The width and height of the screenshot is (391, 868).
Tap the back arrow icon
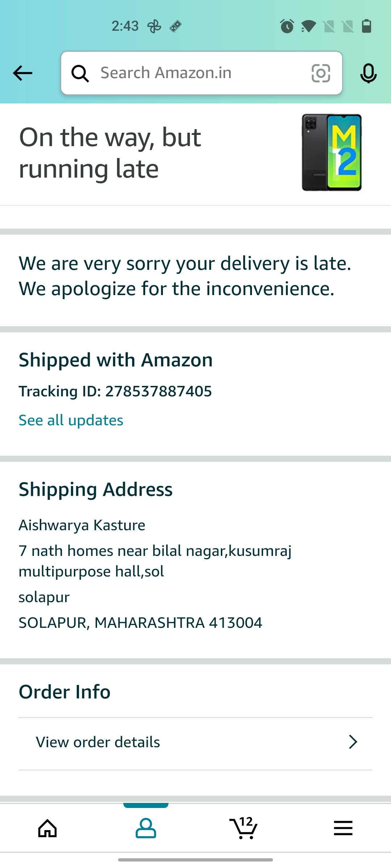pos(22,73)
